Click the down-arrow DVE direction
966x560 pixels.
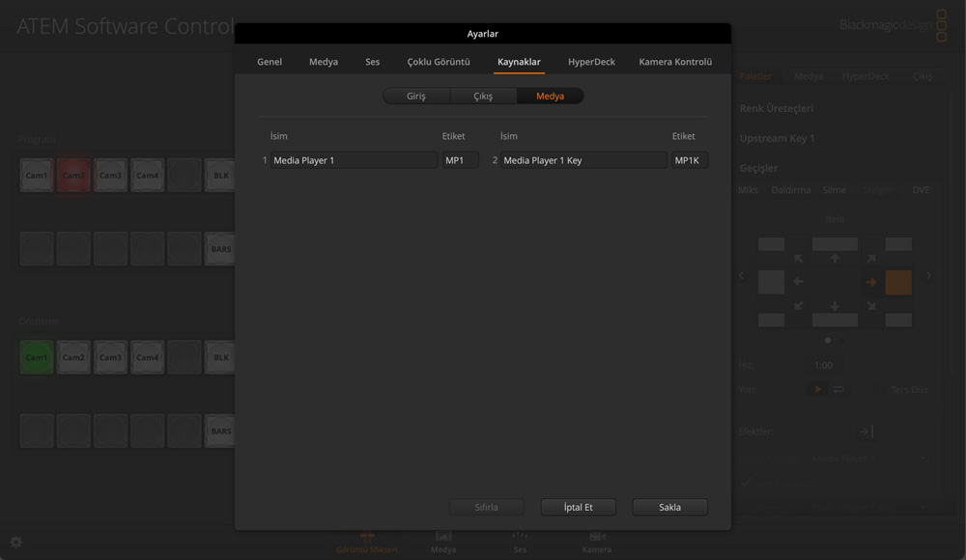835,306
